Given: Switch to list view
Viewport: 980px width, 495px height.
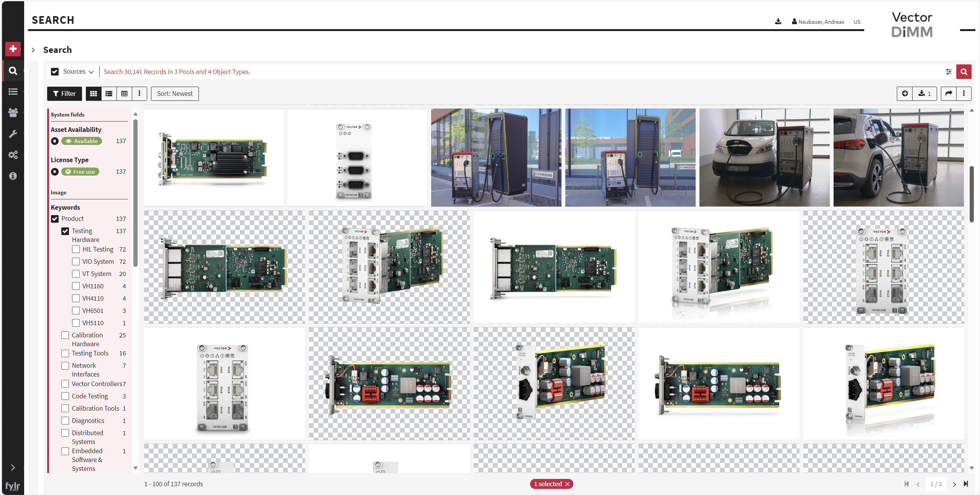Looking at the screenshot, I should pyautogui.click(x=109, y=94).
